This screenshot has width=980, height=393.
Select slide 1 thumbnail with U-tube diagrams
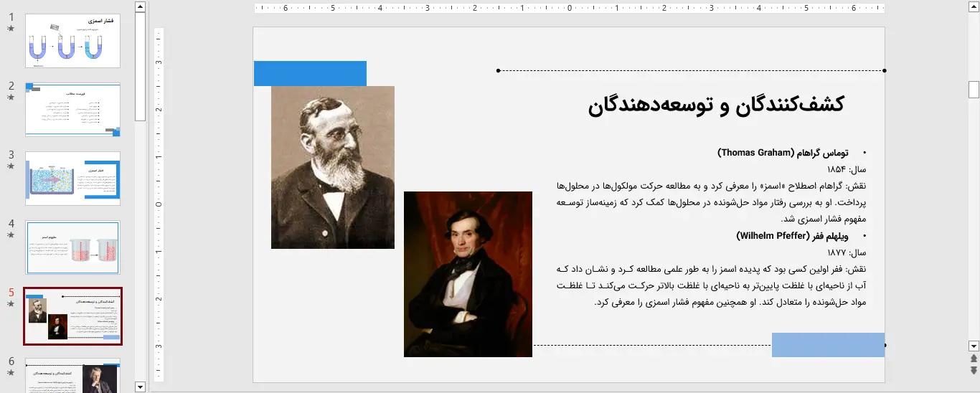(x=72, y=41)
